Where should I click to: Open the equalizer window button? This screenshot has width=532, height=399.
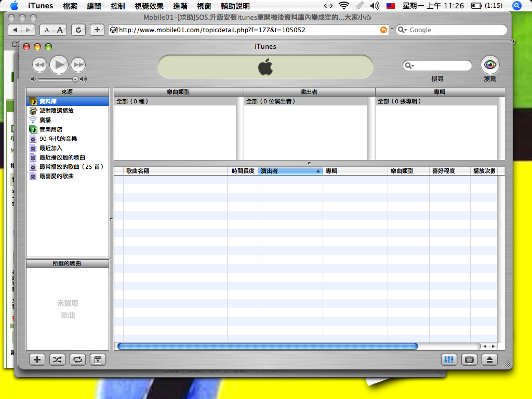[x=449, y=360]
